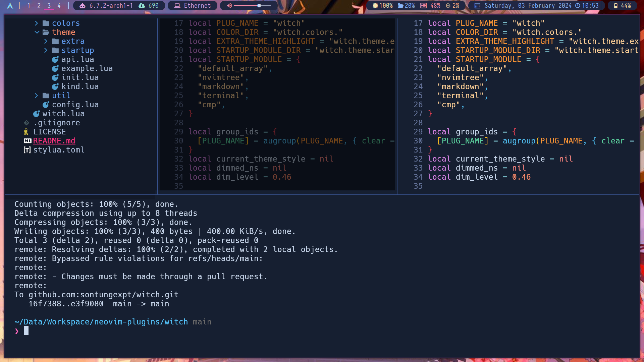Screen dimensions: 644x362
Task: Click the brightness sun icon at 100%
Action: [375, 6]
